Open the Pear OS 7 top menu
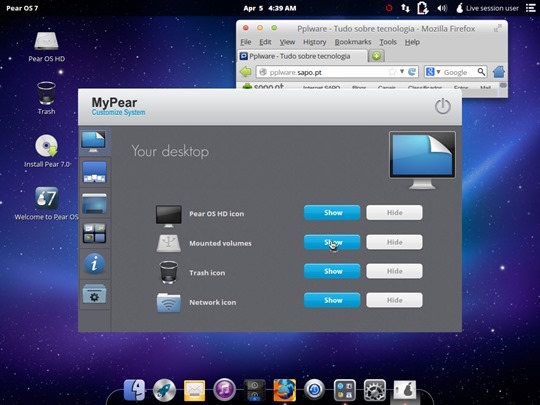 [x=22, y=8]
